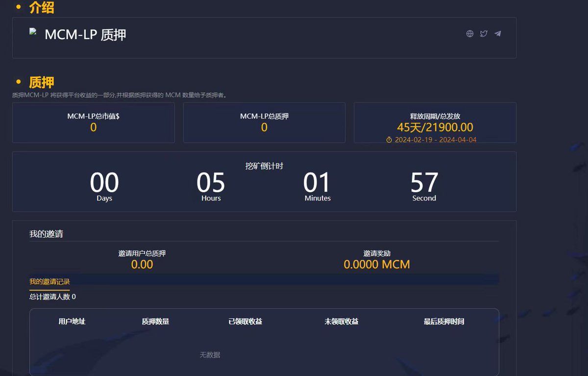Click the 0.0000 MCM reward value
This screenshot has width=588, height=376.
[377, 265]
